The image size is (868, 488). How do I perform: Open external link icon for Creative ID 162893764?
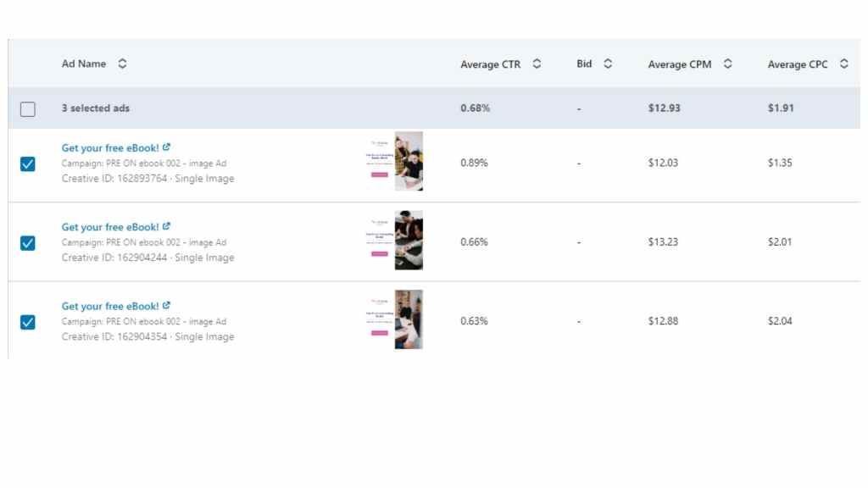[166, 147]
